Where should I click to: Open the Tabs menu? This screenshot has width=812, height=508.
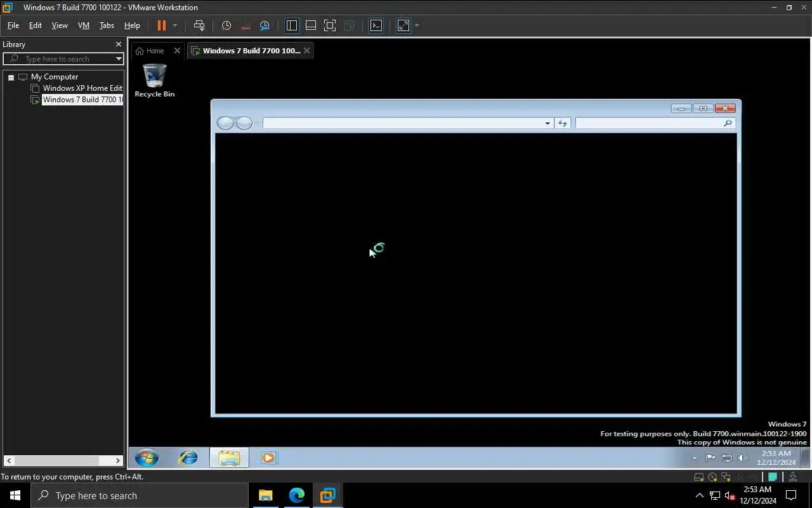pos(107,25)
